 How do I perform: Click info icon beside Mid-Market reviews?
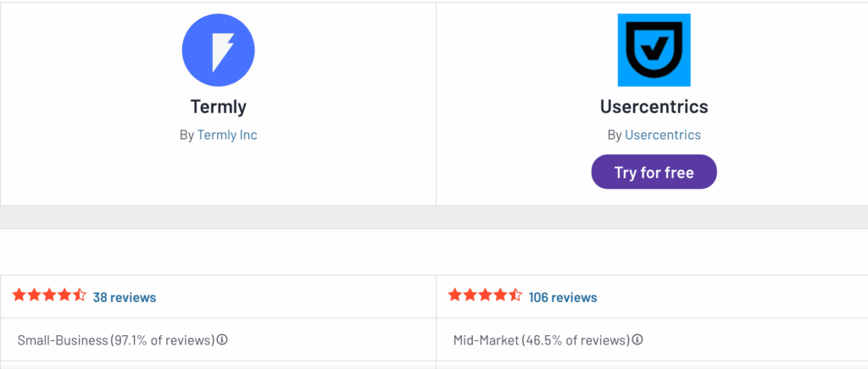point(637,339)
